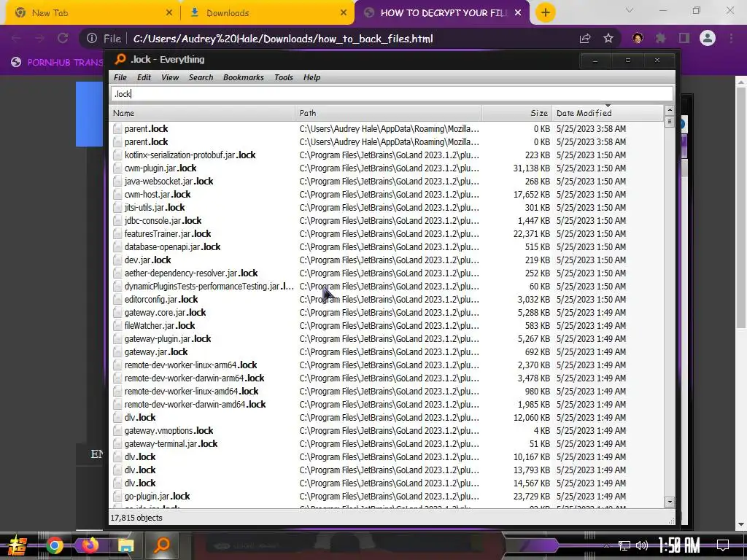Click the 31,138 KB size value
747x560 pixels.
[x=532, y=168]
